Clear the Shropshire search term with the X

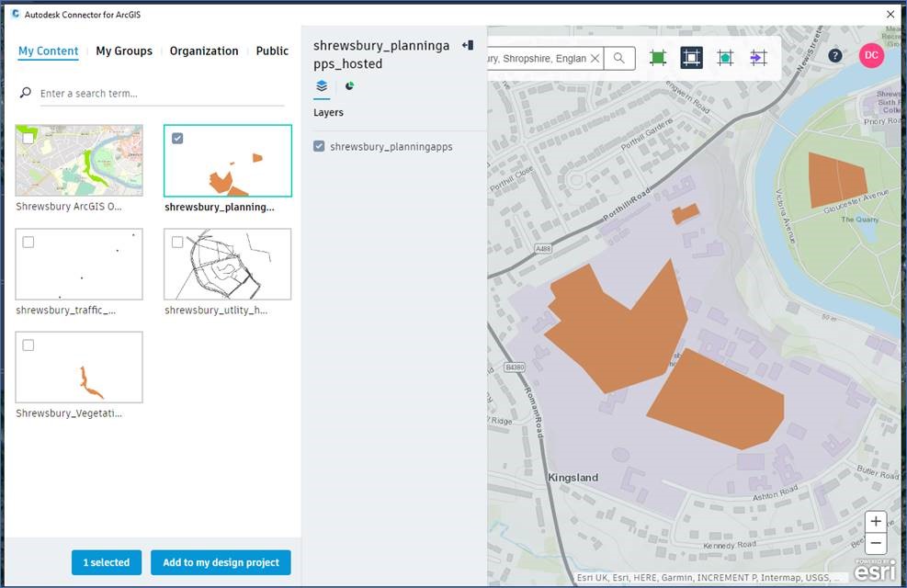point(595,57)
